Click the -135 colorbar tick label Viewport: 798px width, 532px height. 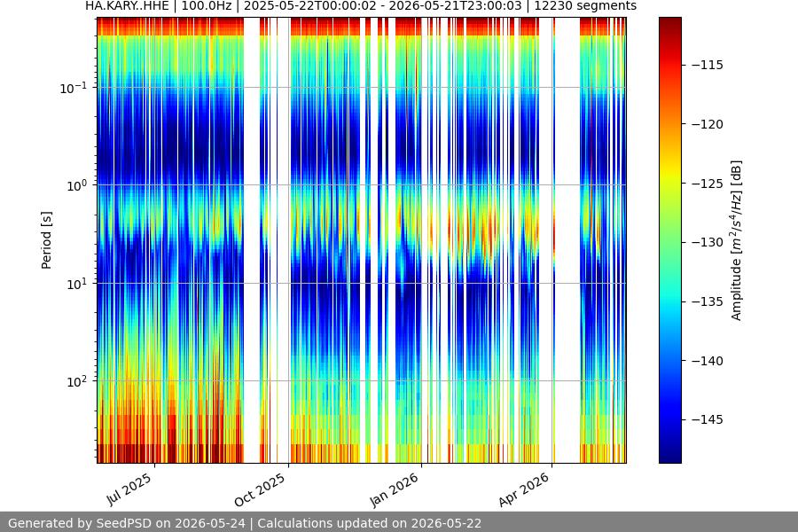[x=708, y=301]
